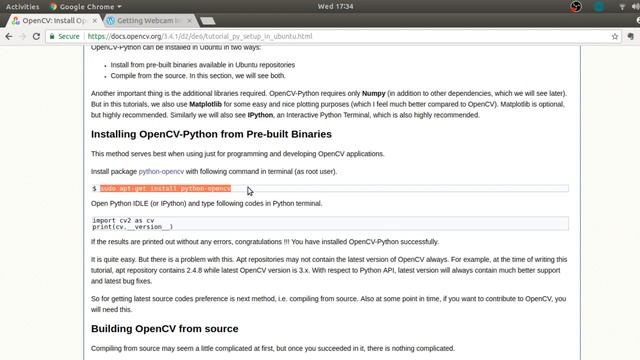
Task: Open the OBS recording tray icon
Action: point(576,7)
